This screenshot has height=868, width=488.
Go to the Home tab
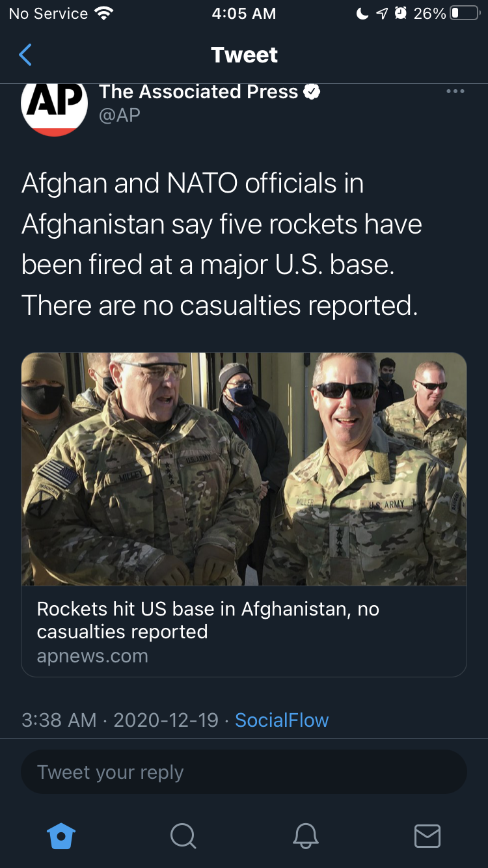pos(62,835)
